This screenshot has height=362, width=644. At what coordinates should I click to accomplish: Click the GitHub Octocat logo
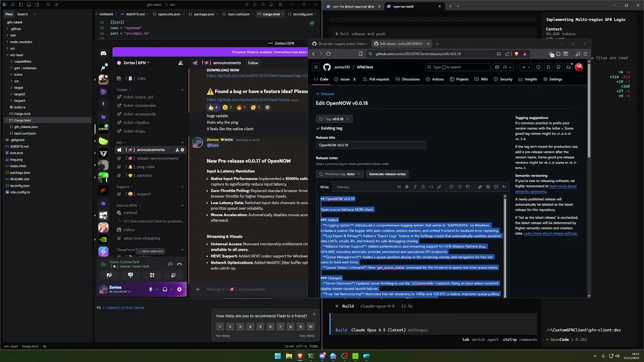pyautogui.click(x=327, y=67)
